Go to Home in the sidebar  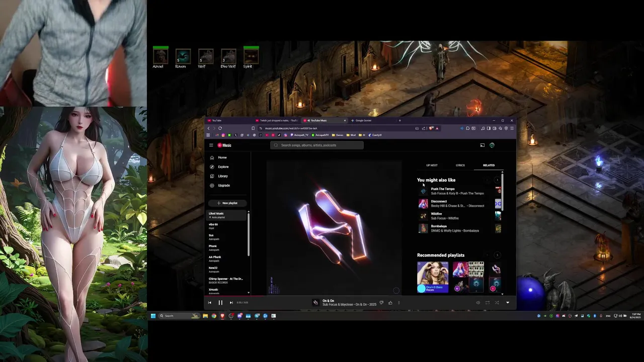click(222, 157)
